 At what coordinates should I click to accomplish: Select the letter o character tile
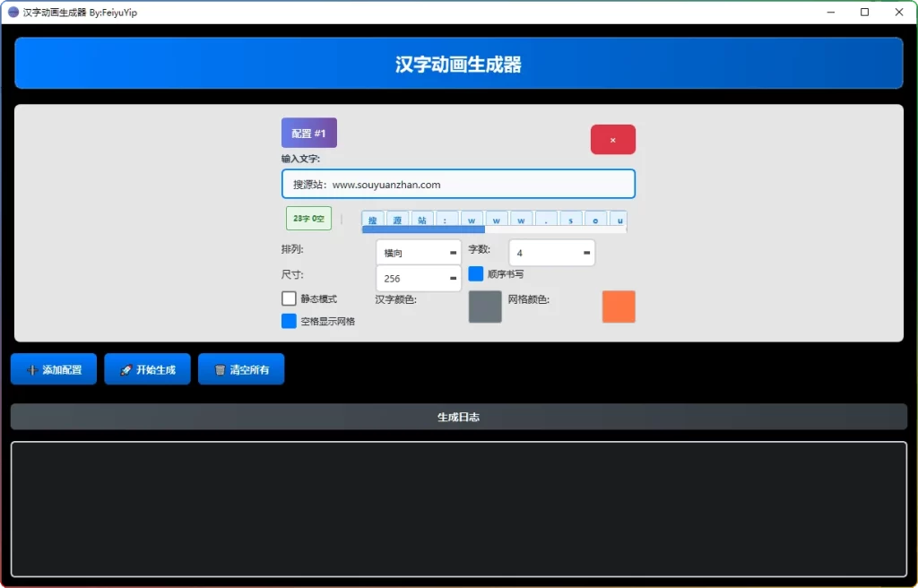point(595,220)
